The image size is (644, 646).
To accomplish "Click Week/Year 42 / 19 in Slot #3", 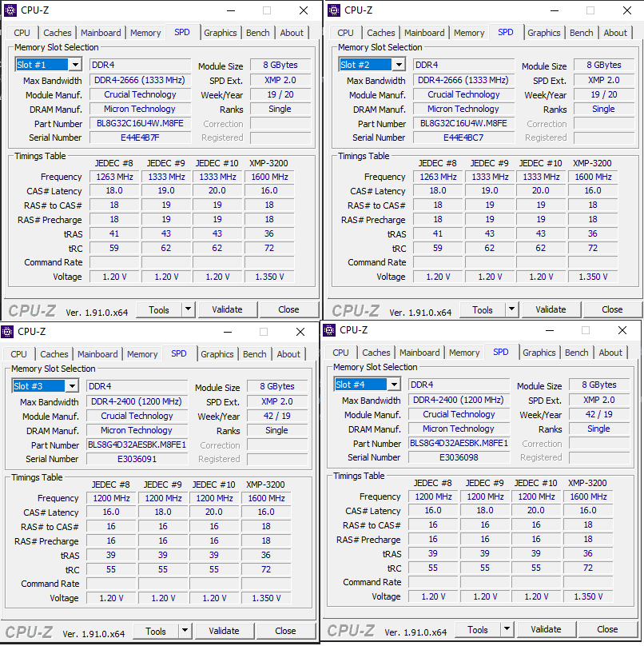I will click(x=276, y=416).
